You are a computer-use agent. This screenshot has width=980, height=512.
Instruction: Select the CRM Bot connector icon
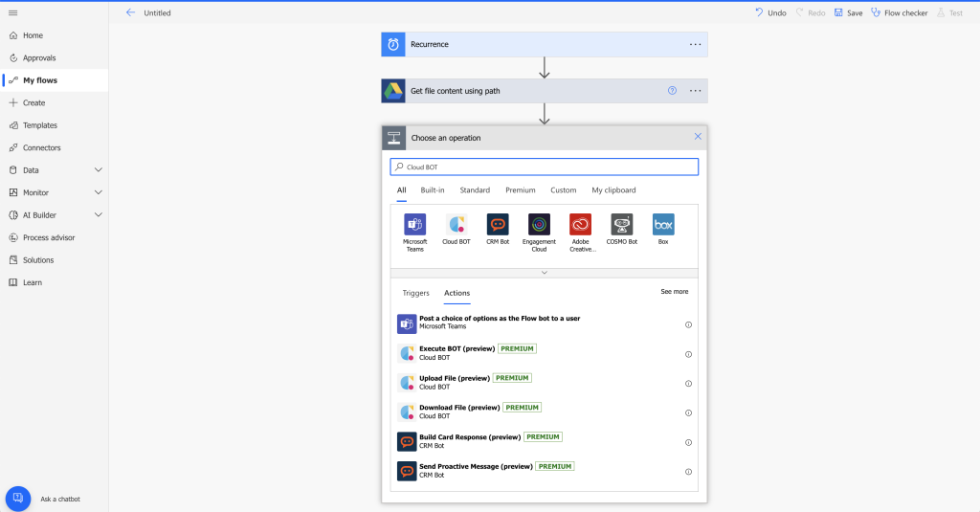pos(498,225)
